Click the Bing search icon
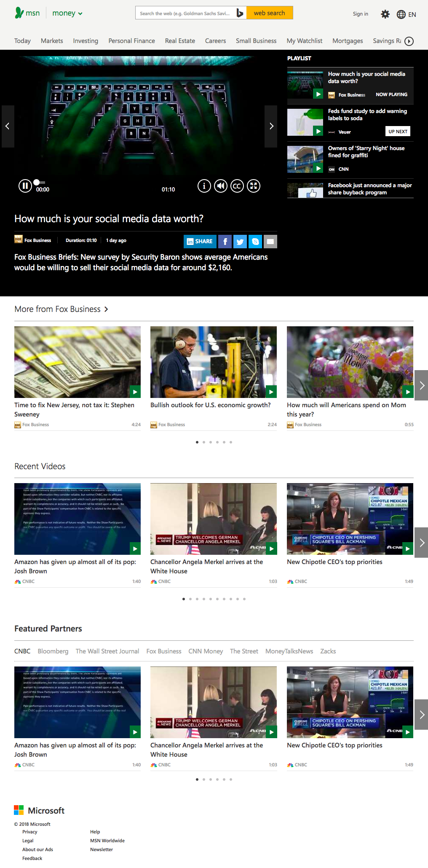This screenshot has height=868, width=428. pos(240,13)
